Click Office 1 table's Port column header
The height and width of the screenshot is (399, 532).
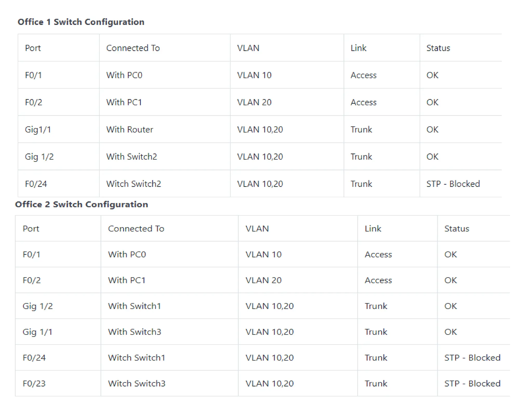pos(33,48)
